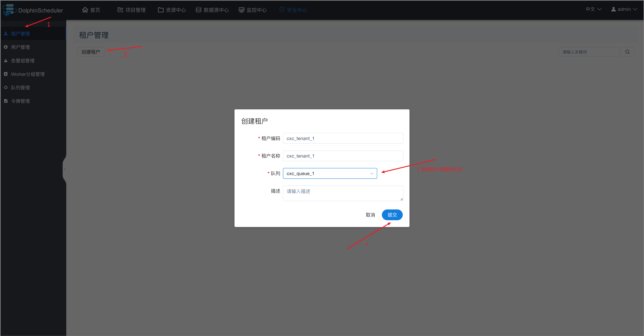The width and height of the screenshot is (644, 336).
Task: Click the 监控中心 monitor icon
Action: click(241, 10)
